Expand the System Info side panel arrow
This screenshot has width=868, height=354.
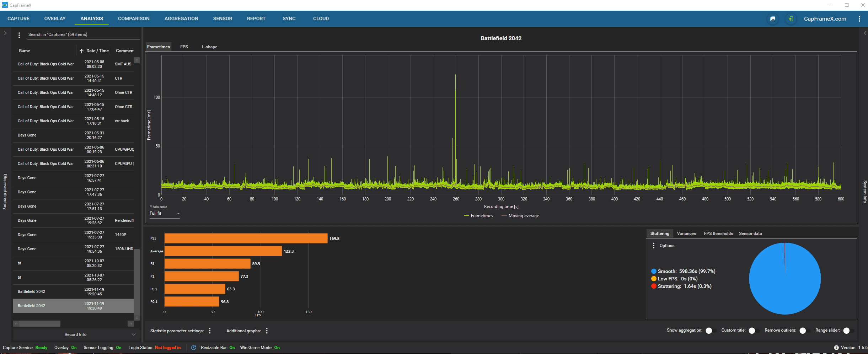(865, 33)
